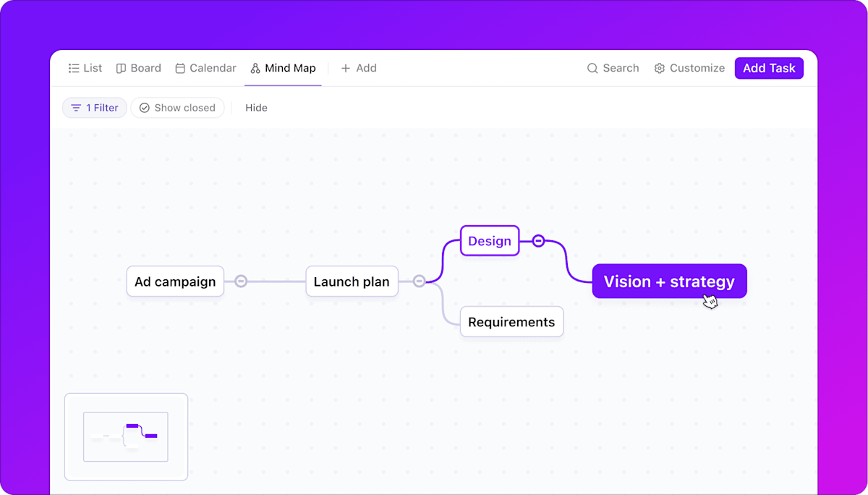Click the funnel icon in the 1 Filter chip
The width and height of the screenshot is (868, 495).
click(x=75, y=107)
